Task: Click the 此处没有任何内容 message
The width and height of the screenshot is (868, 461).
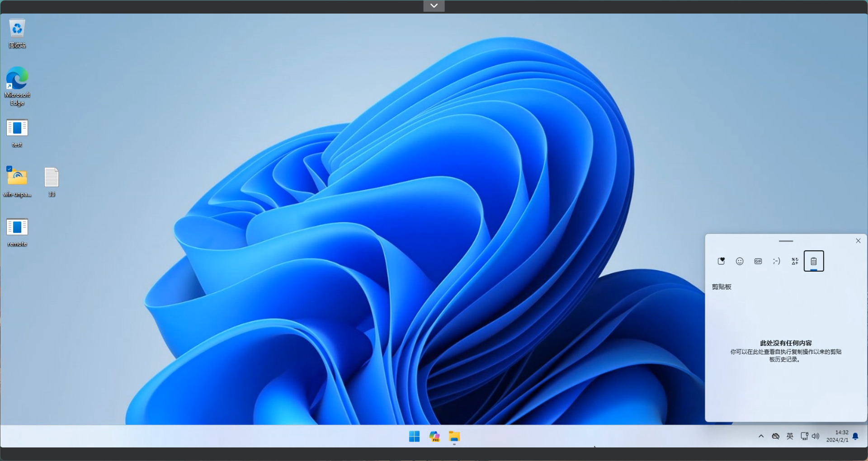Action: (x=786, y=343)
